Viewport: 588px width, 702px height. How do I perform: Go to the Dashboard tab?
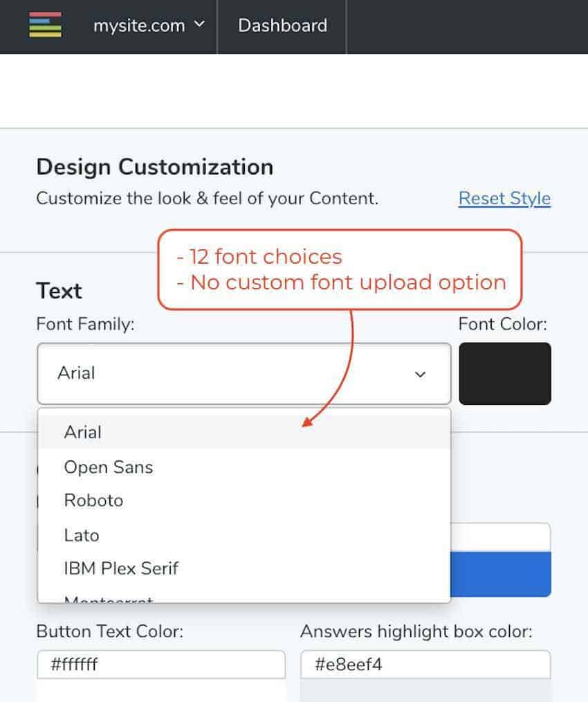tap(282, 26)
